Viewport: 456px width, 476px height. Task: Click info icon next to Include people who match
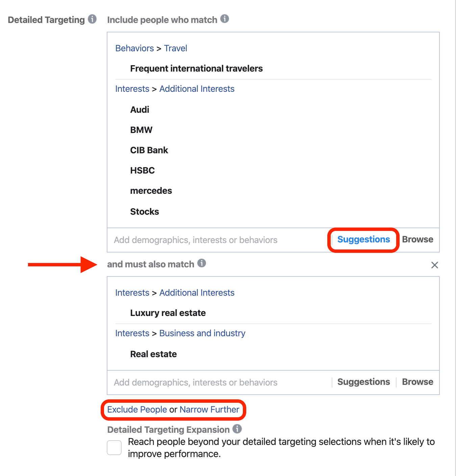click(x=225, y=19)
